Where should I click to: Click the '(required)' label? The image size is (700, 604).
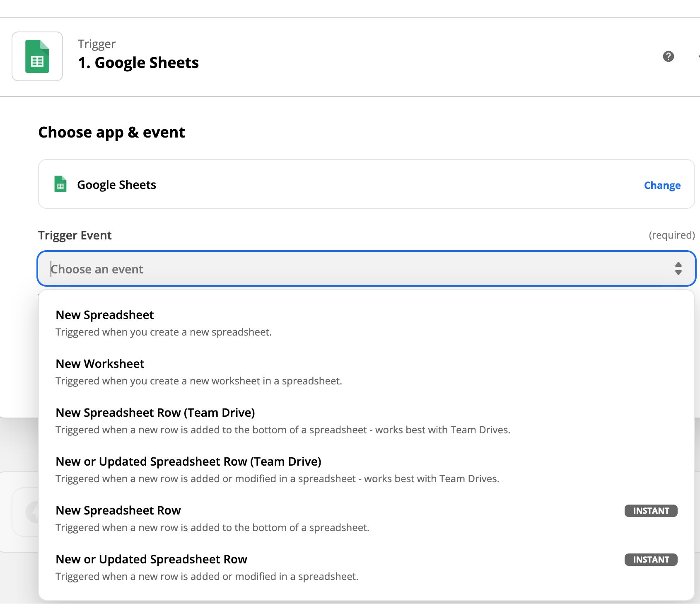click(x=672, y=235)
